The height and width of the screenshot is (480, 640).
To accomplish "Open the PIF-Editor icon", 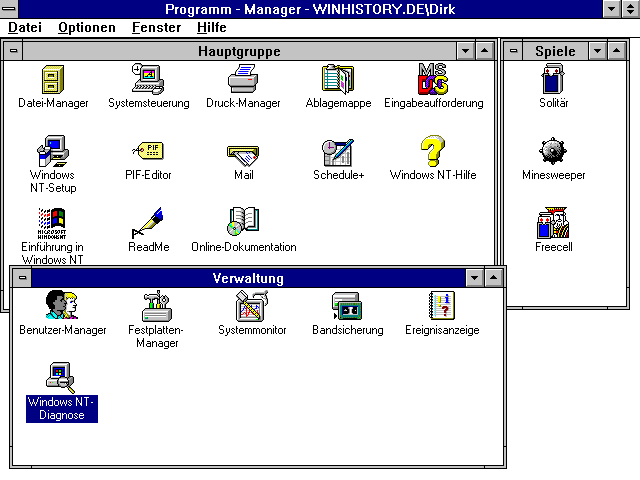I will click(x=148, y=151).
